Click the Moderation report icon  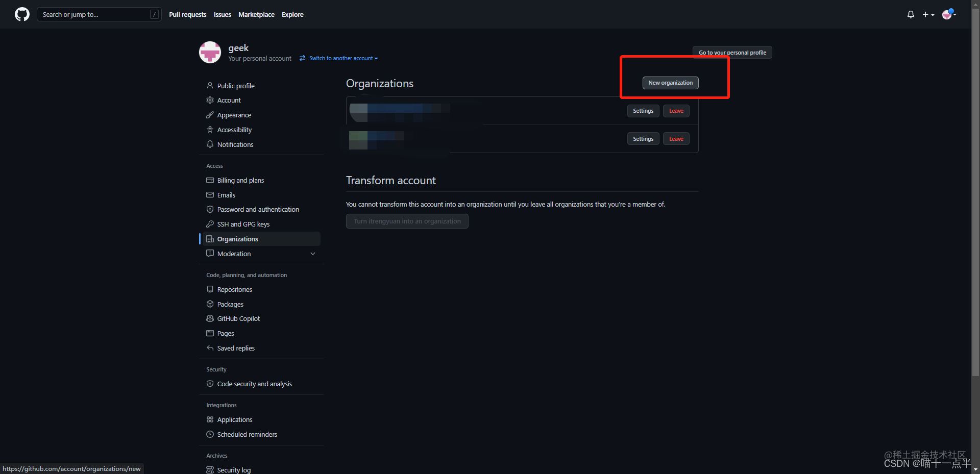coord(210,254)
